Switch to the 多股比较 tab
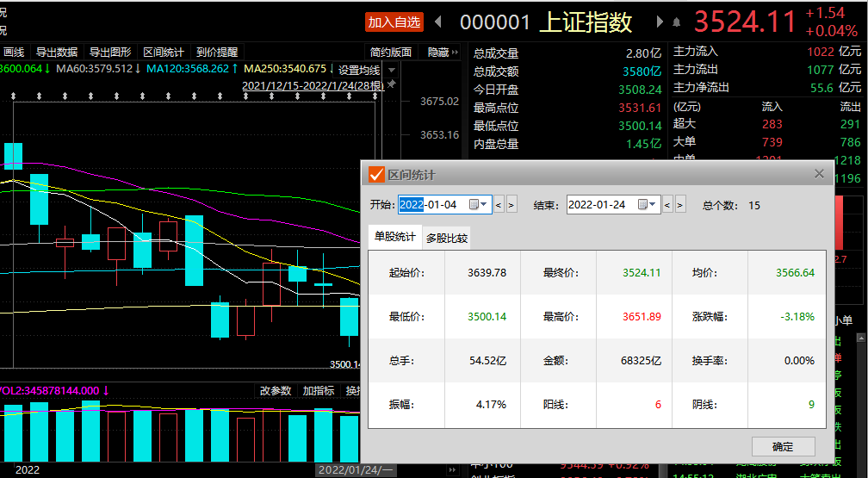The height and width of the screenshot is (478, 868). [447, 239]
